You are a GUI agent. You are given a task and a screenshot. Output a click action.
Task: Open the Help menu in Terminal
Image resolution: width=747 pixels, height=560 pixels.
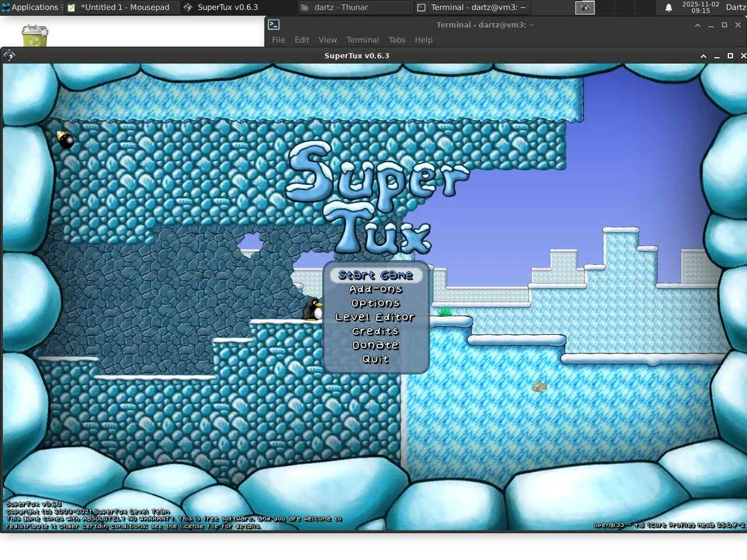424,40
